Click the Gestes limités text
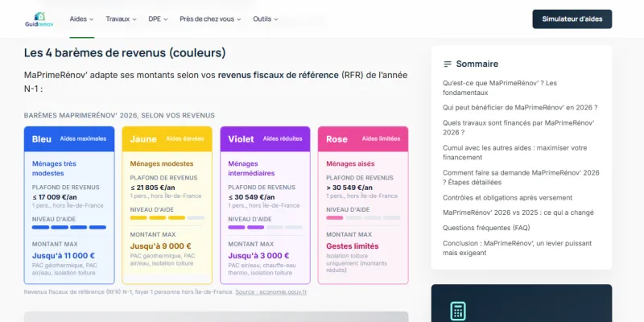 click(x=353, y=246)
